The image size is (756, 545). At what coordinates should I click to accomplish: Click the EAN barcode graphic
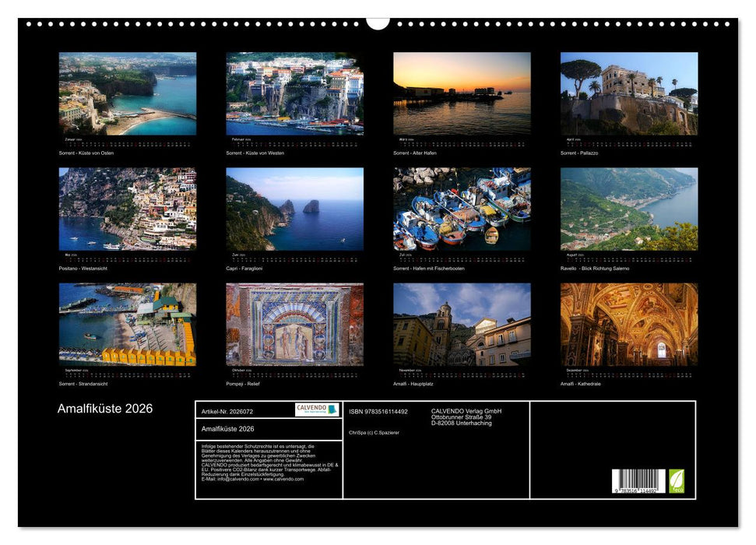click(638, 480)
